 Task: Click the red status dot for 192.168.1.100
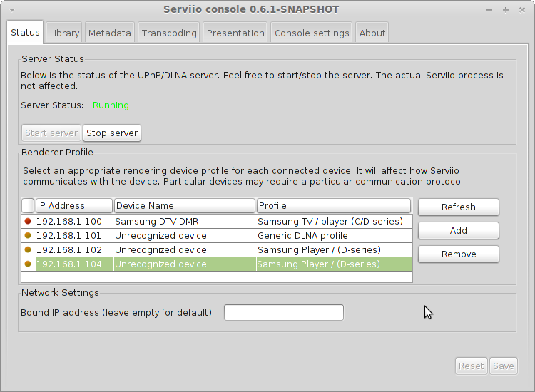[x=28, y=221]
